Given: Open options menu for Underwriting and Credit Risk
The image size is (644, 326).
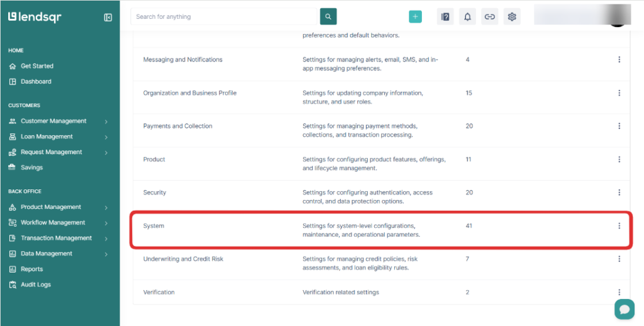Looking at the screenshot, I should tap(619, 259).
